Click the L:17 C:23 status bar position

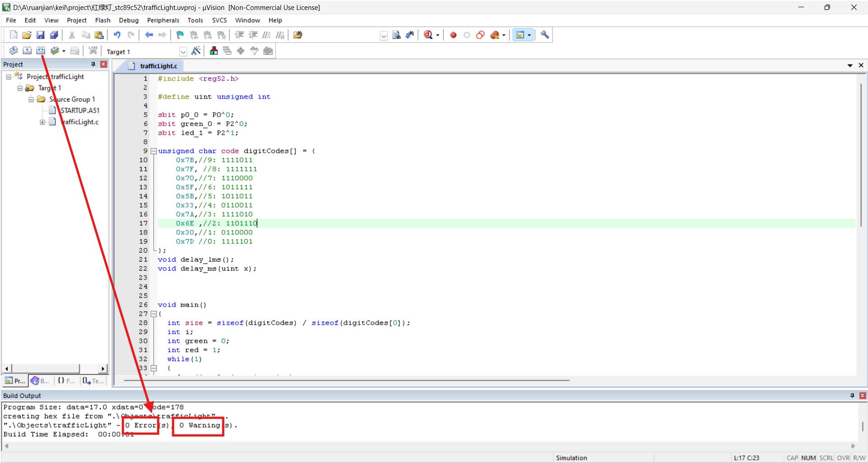click(746, 458)
